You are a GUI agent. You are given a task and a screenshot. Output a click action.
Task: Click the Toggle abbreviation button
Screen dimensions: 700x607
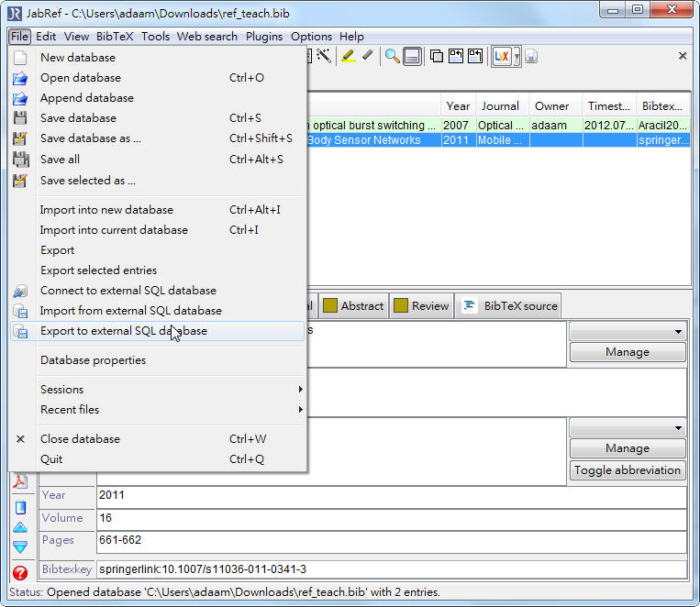(628, 470)
